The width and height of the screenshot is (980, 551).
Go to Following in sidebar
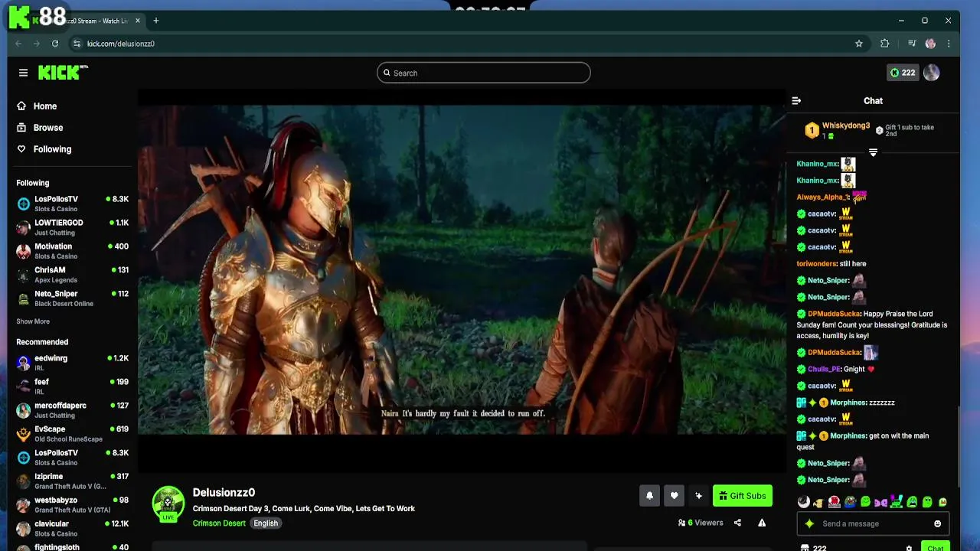point(44,149)
